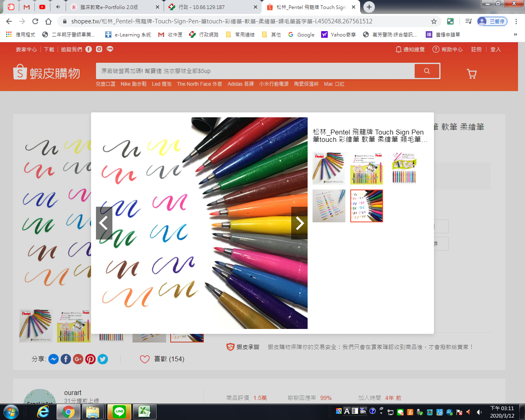This screenshot has width=525, height=420.
Task: Click the ourart seller name
Action: tap(73, 393)
